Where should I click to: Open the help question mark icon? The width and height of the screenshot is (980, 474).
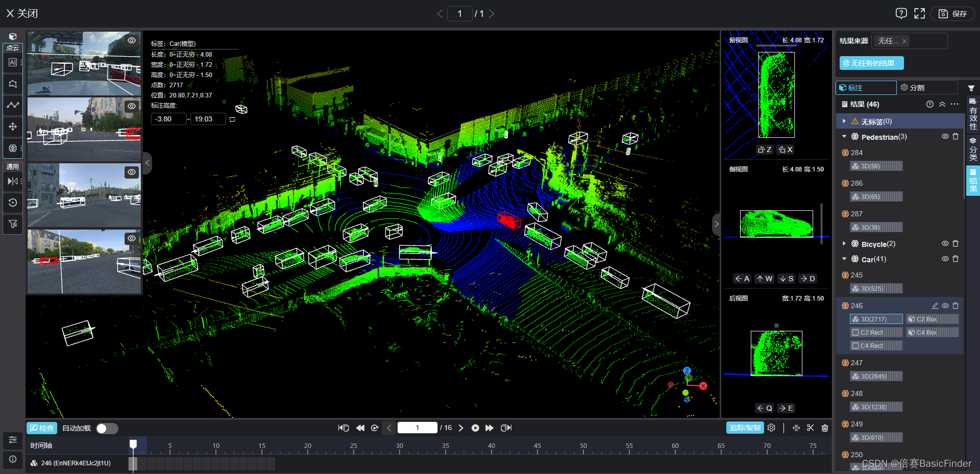pyautogui.click(x=901, y=14)
